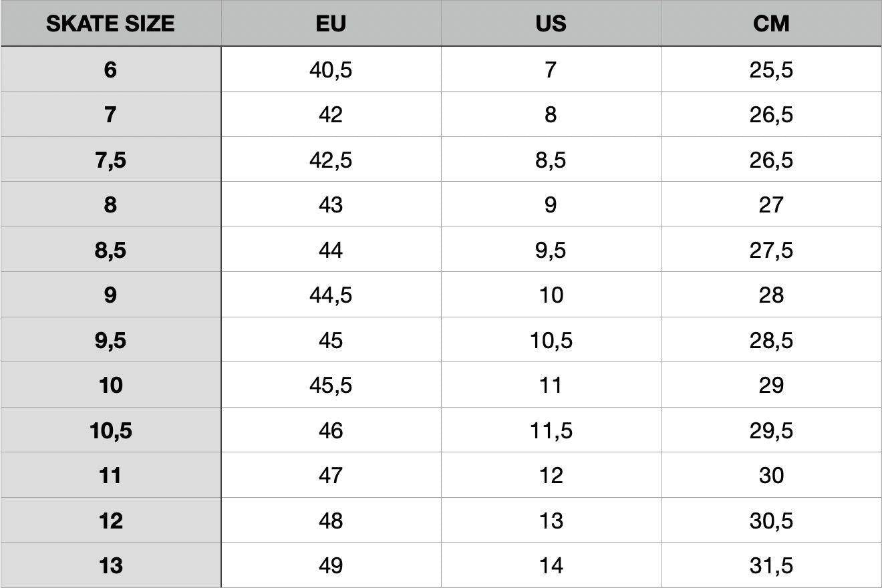This screenshot has height=588, width=882.
Task: Click skate size 6 row label
Action: 110,69
